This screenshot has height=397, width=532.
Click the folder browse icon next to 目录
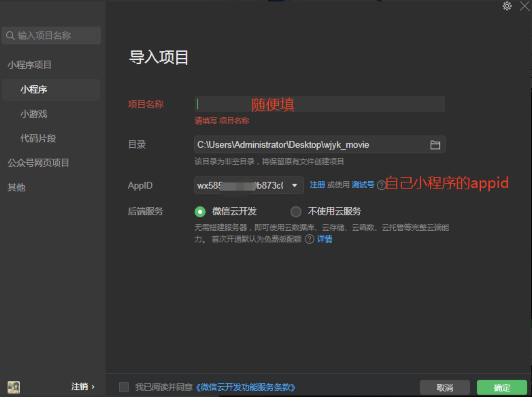click(435, 145)
